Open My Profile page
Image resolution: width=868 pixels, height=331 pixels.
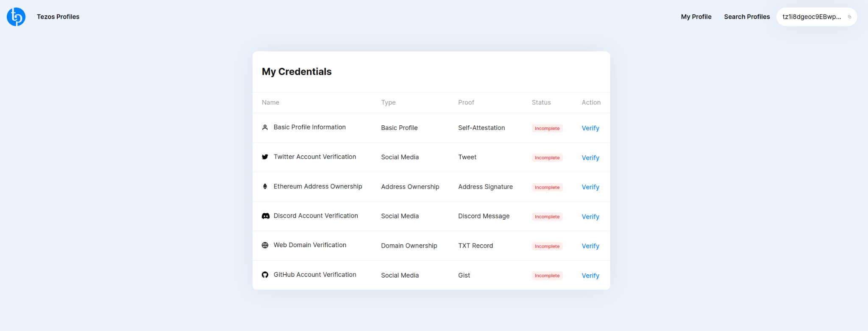coord(696,17)
